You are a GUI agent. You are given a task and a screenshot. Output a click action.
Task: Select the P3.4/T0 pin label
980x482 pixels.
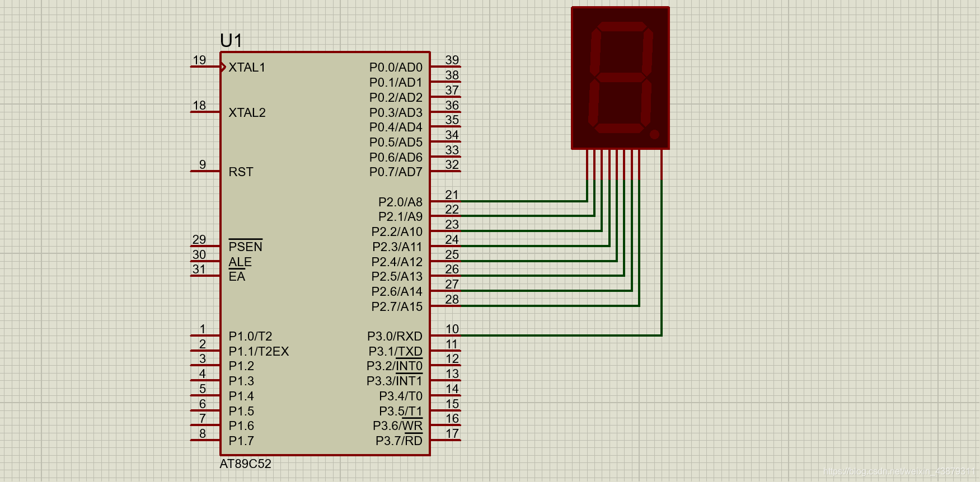click(401, 396)
